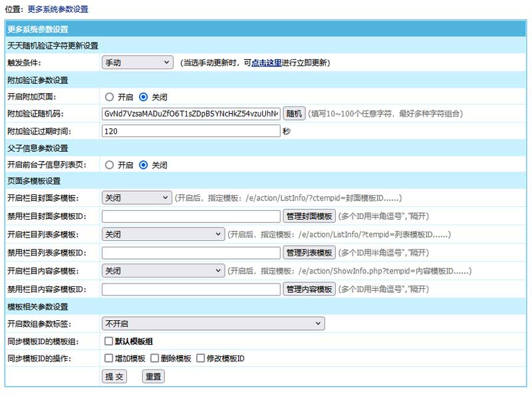Open the 开启数组参数标签 dropdown showing 不开启
The width and height of the screenshot is (532, 404).
[213, 323]
